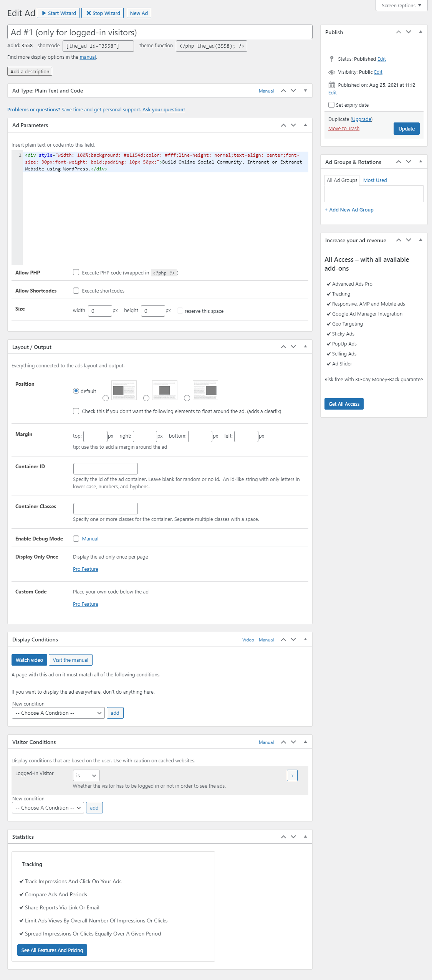Enable the Execute PHP code checkbox

coord(76,273)
